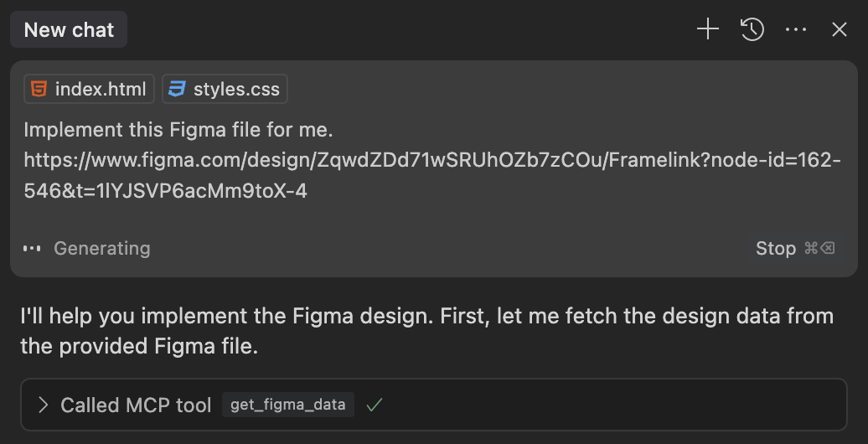The height and width of the screenshot is (444, 868).
Task: Click the Generating status label
Action: (x=101, y=248)
